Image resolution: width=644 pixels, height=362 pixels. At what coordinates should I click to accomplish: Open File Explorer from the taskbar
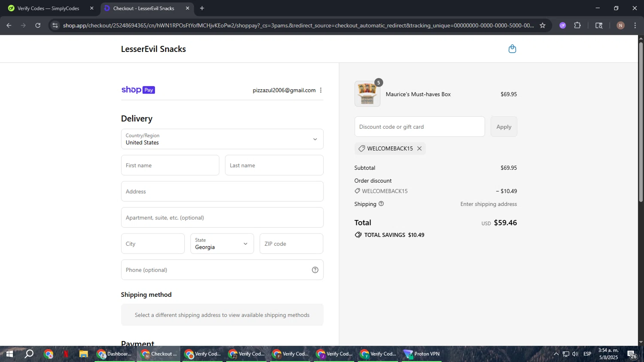tap(83, 354)
